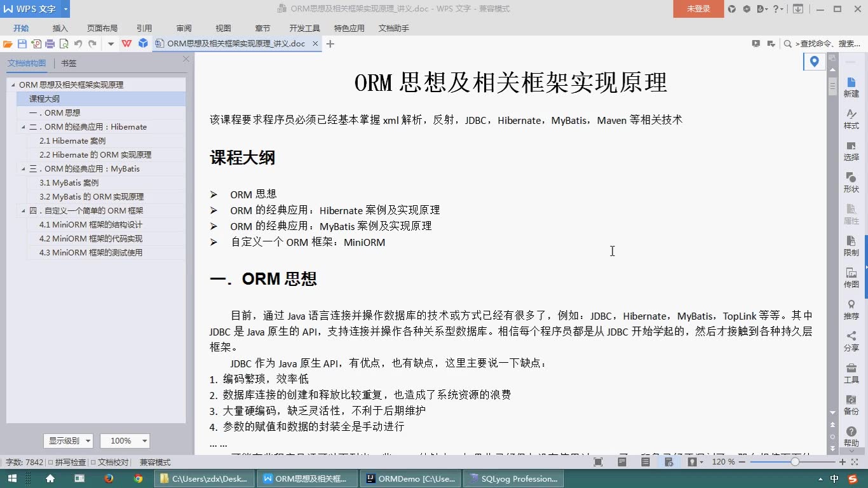
Task: Click the vertical scrollbar thumb of document
Action: point(832,86)
